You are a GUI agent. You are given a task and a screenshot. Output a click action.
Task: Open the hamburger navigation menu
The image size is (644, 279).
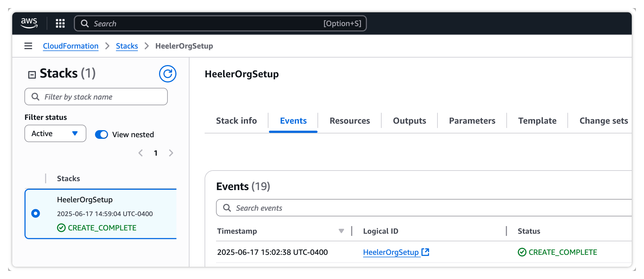click(28, 46)
